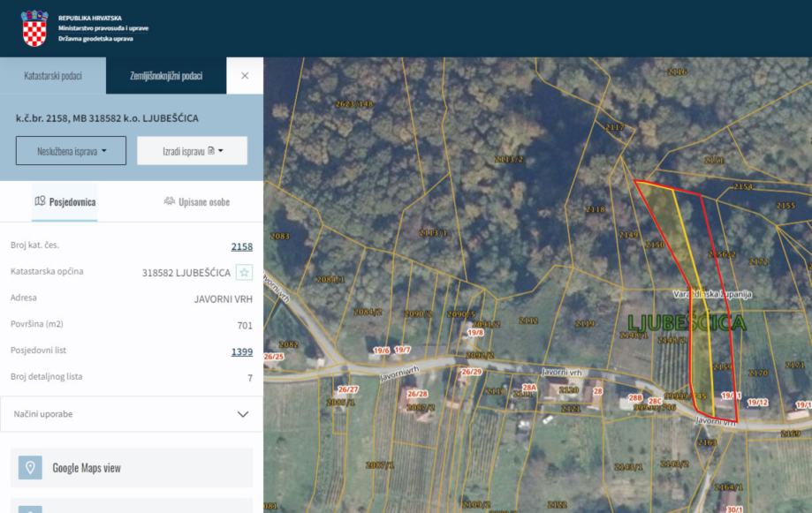Image resolution: width=812 pixels, height=513 pixels.
Task: Favorite the LJUBEŠĆICA cadastral municipality star
Action: point(245,272)
